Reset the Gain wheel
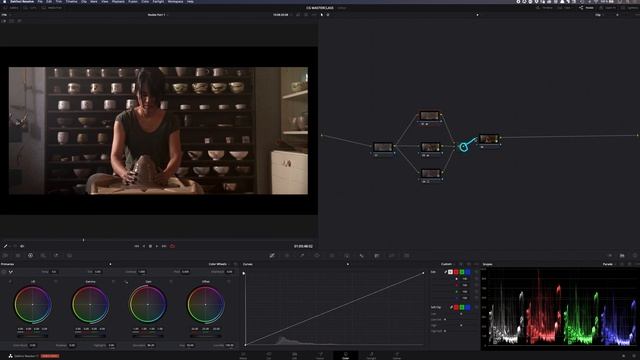 pos(171,282)
